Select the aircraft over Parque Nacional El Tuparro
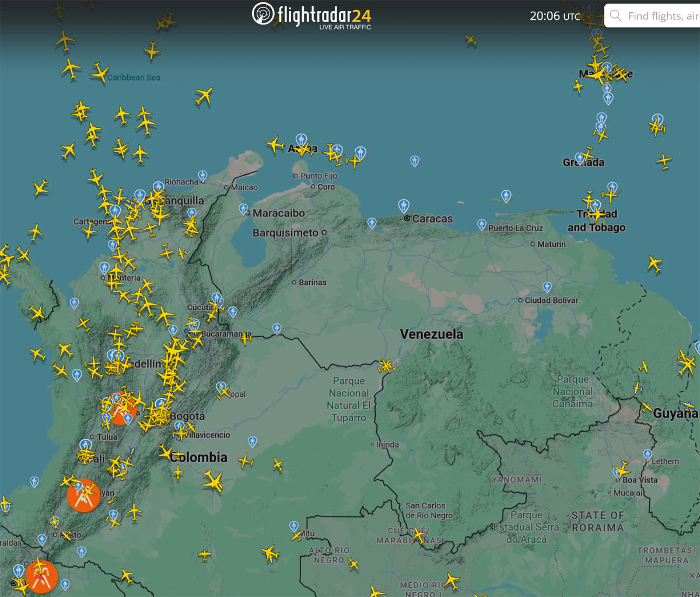The height and width of the screenshot is (597, 700). (x=386, y=366)
